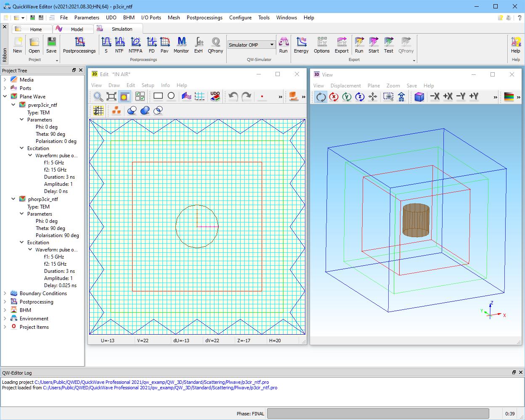Close the QW-Editor Log panel
Image resolution: width=525 pixels, height=420 pixels.
click(x=521, y=372)
